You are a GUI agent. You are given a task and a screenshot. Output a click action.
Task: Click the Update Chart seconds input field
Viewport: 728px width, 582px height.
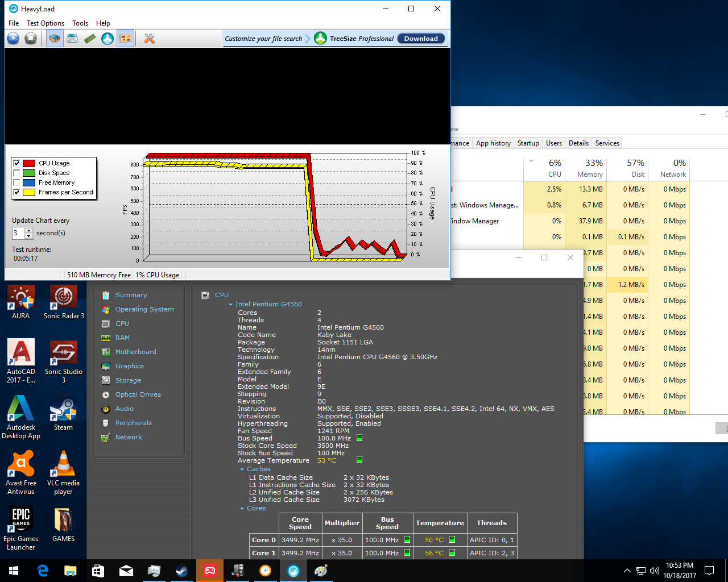coord(18,233)
